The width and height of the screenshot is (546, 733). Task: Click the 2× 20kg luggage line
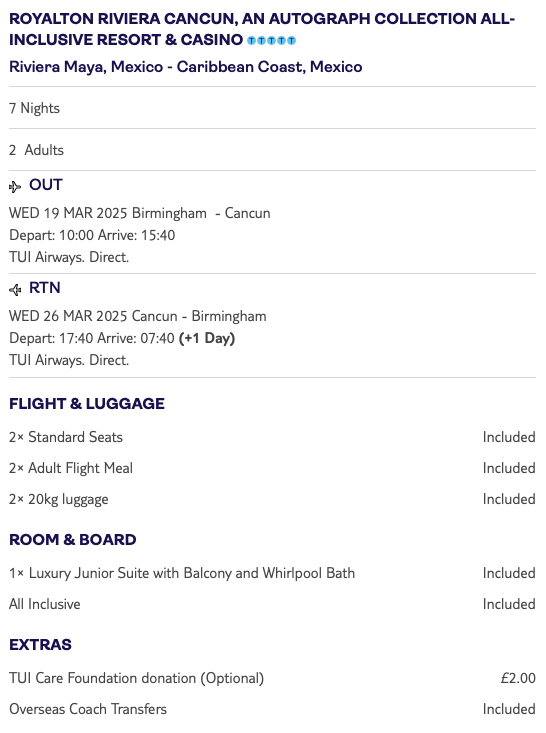pyautogui.click(x=272, y=499)
